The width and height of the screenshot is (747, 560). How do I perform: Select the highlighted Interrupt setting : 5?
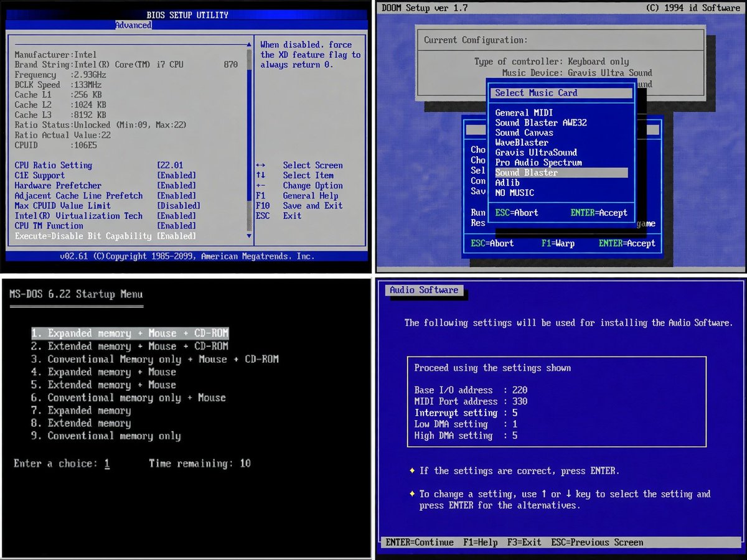466,413
